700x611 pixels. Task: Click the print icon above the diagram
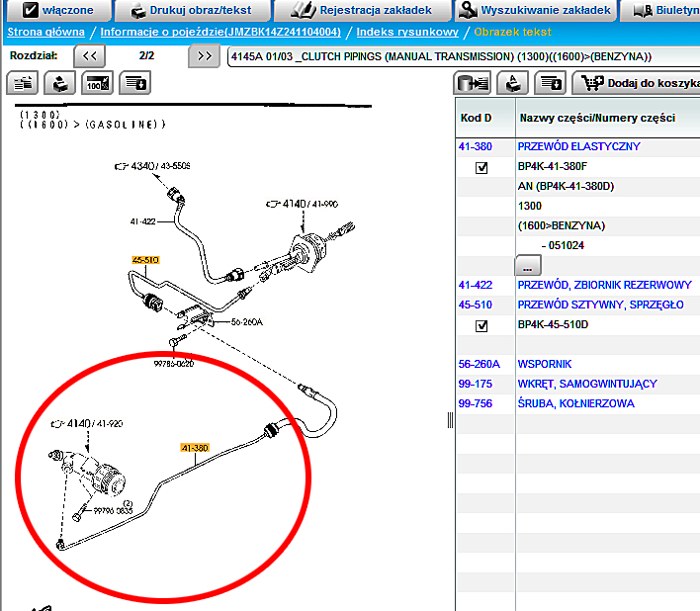[x=61, y=83]
